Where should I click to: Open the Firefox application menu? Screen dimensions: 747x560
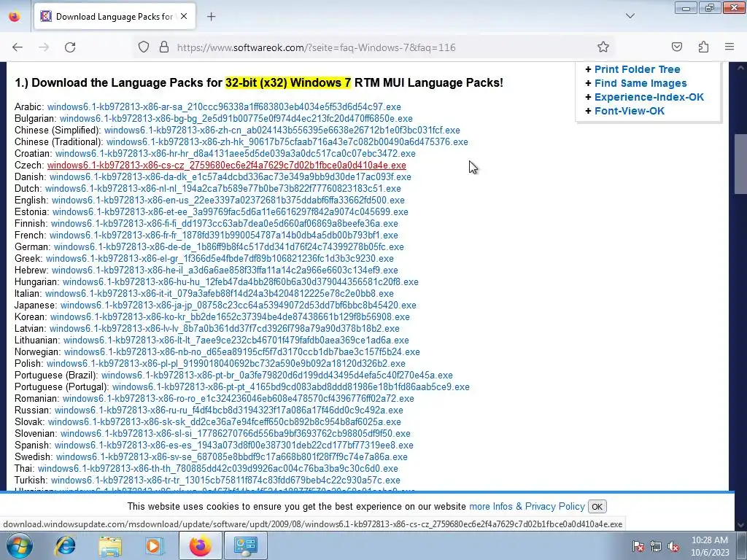tap(729, 47)
